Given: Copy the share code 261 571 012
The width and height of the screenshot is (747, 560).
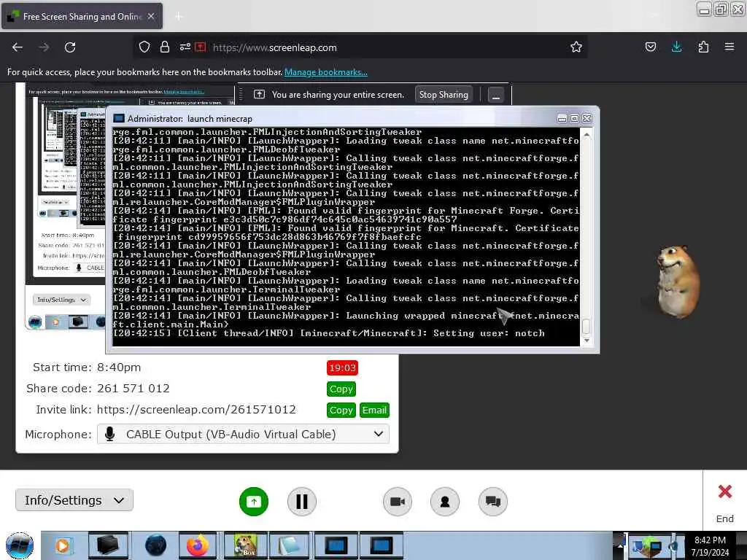Looking at the screenshot, I should pos(341,389).
